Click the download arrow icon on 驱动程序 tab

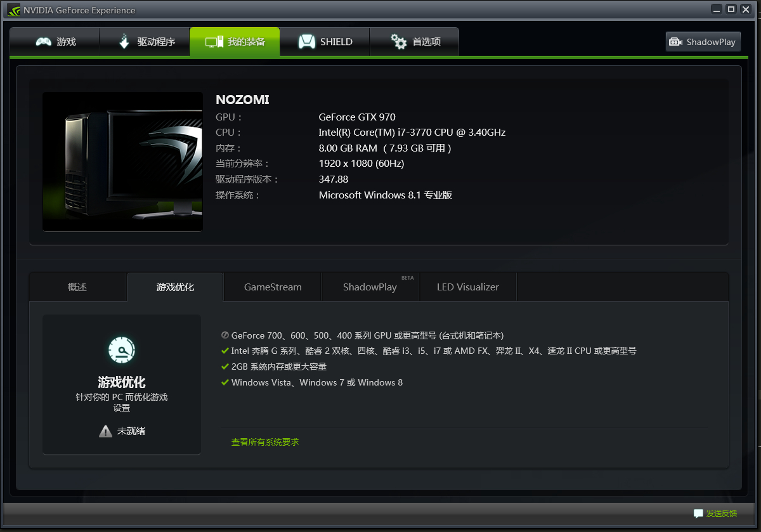coord(125,41)
